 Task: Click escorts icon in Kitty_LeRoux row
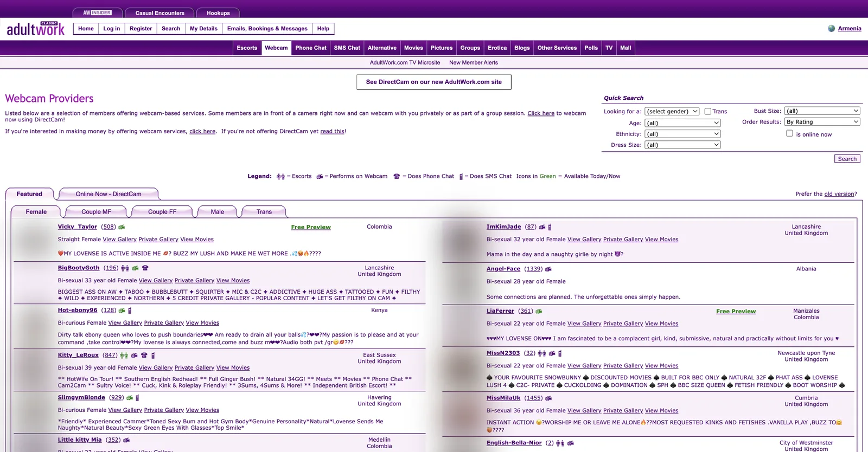(124, 356)
